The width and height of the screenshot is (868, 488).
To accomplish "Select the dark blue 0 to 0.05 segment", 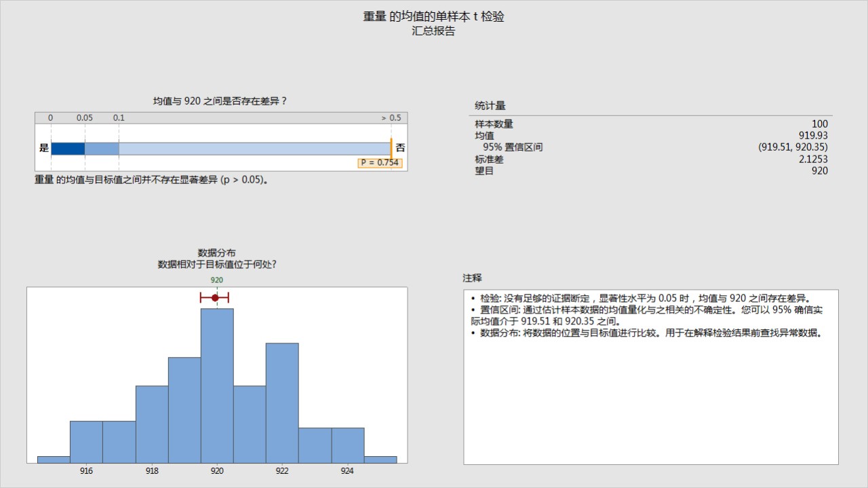I will tap(68, 149).
